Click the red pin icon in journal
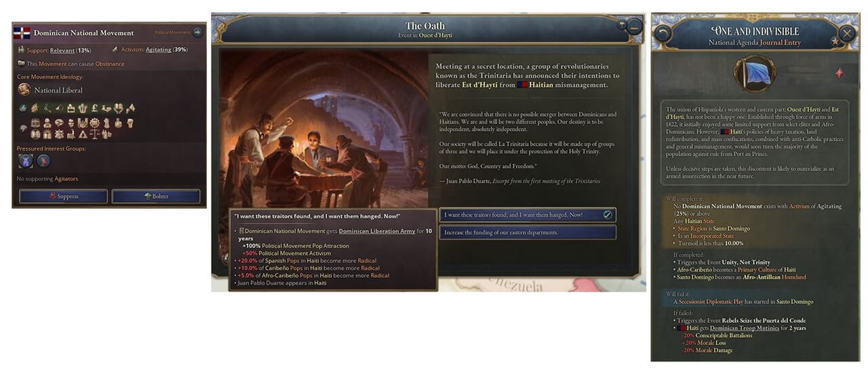 839,73
